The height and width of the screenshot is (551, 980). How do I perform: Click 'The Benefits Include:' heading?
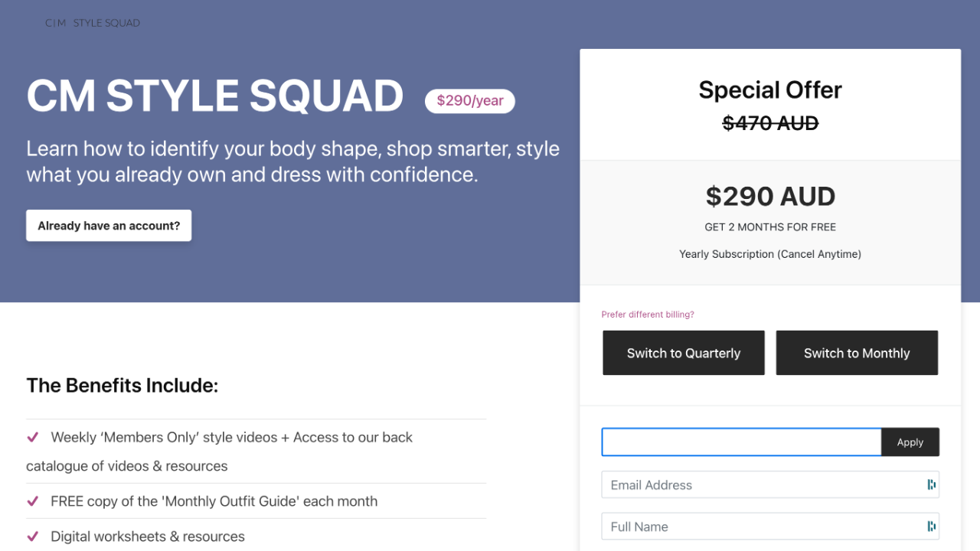(122, 386)
